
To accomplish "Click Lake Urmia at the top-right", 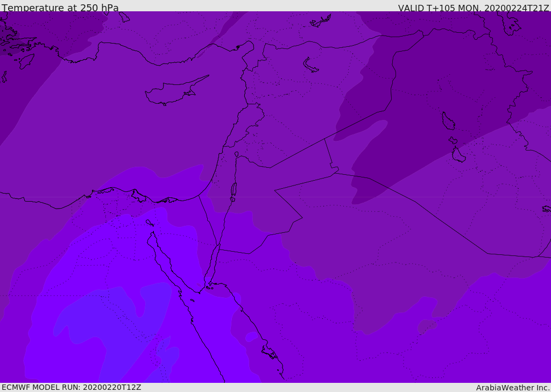I will pyautogui.click(x=510, y=22).
